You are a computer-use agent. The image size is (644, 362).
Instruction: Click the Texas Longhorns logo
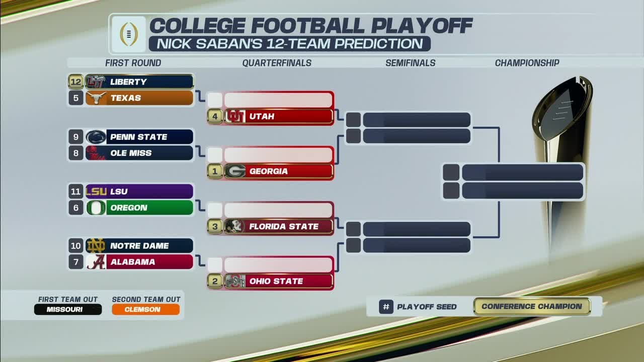pyautogui.click(x=96, y=98)
